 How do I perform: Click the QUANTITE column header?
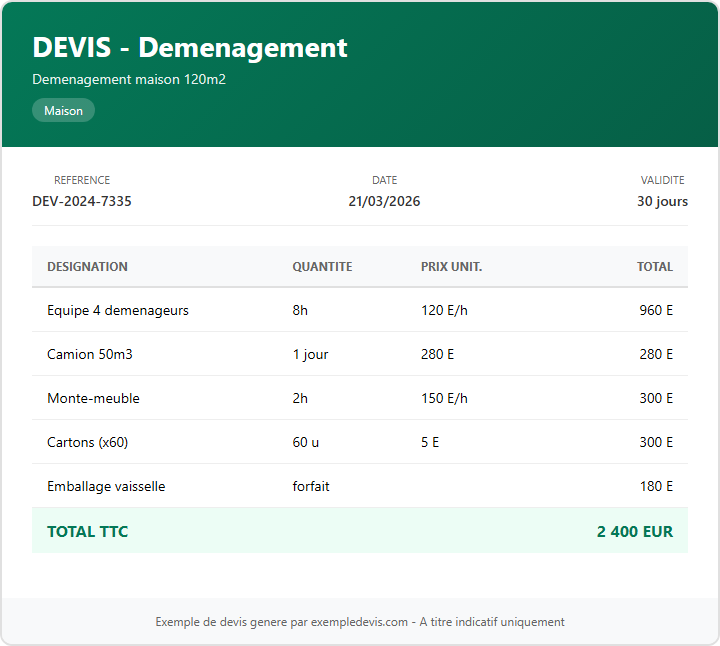click(x=322, y=267)
